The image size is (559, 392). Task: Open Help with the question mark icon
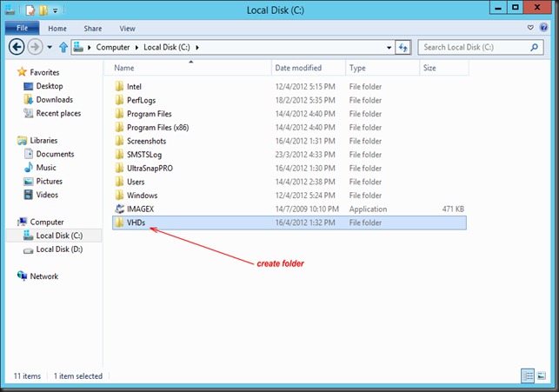pyautogui.click(x=543, y=28)
